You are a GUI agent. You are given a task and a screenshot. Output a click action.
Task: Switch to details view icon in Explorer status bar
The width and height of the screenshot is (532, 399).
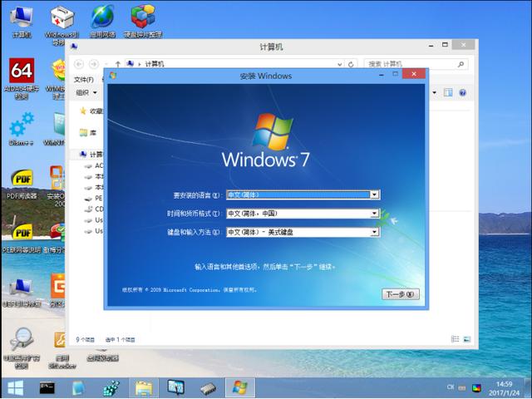[x=455, y=339]
